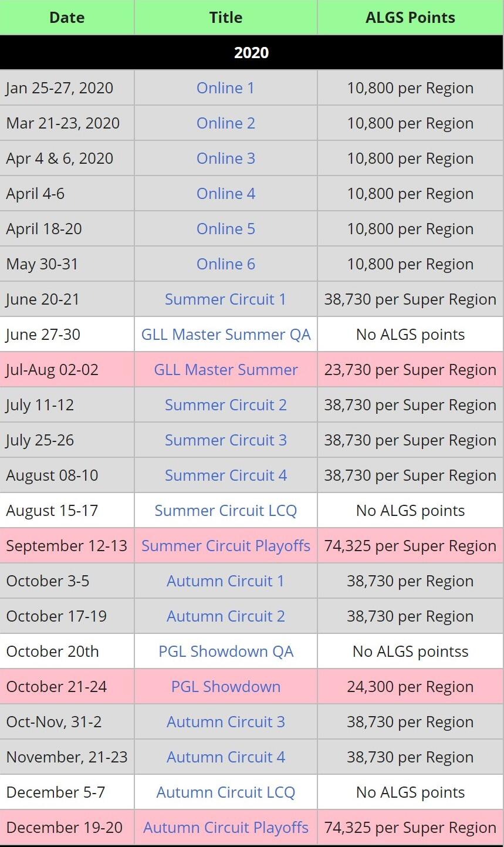The height and width of the screenshot is (847, 504).
Task: Click the ALGS Points column header
Action: point(410,18)
